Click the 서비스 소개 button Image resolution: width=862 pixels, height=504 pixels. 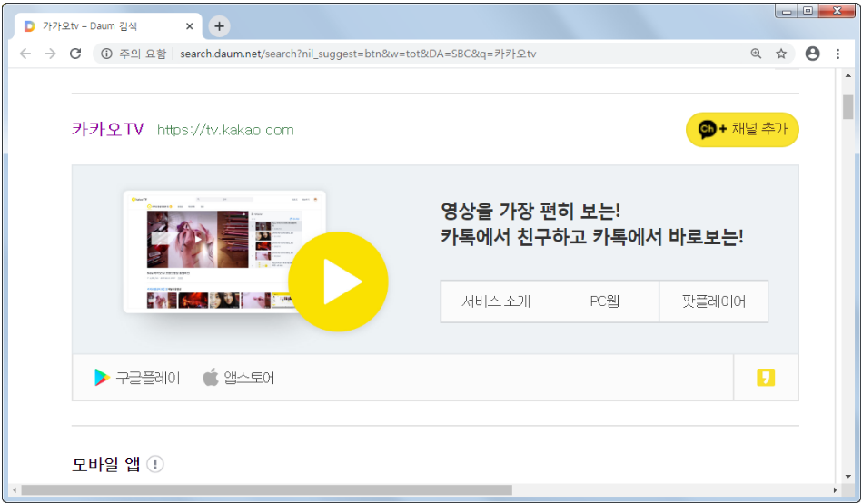click(x=495, y=301)
